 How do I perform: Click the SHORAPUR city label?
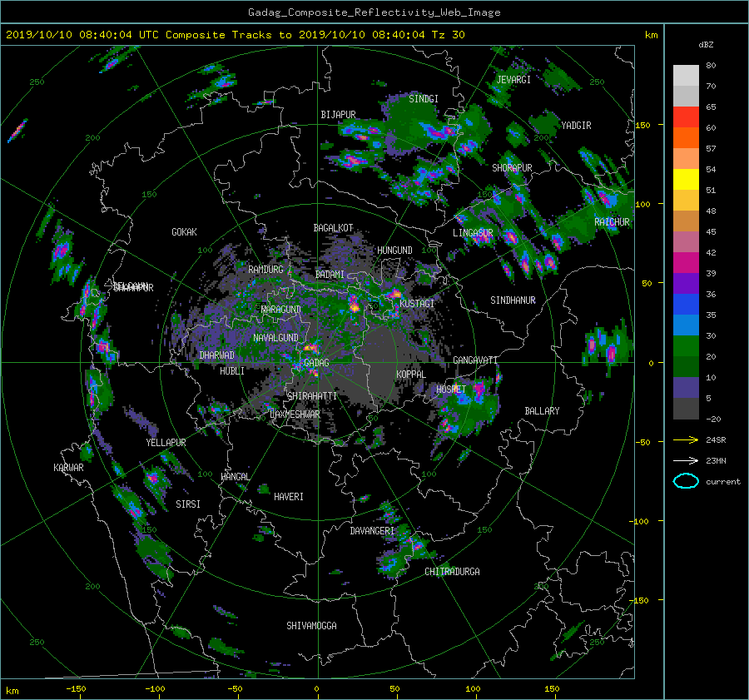point(512,168)
